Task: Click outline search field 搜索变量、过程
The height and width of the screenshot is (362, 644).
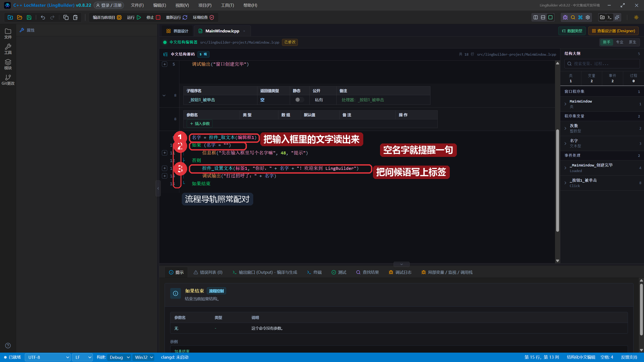Action: tap(602, 64)
